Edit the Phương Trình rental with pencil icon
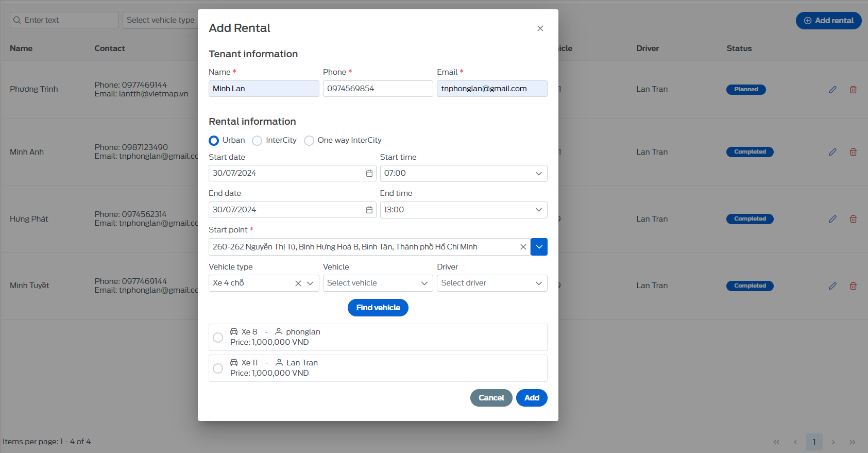The height and width of the screenshot is (453, 868). (x=832, y=90)
